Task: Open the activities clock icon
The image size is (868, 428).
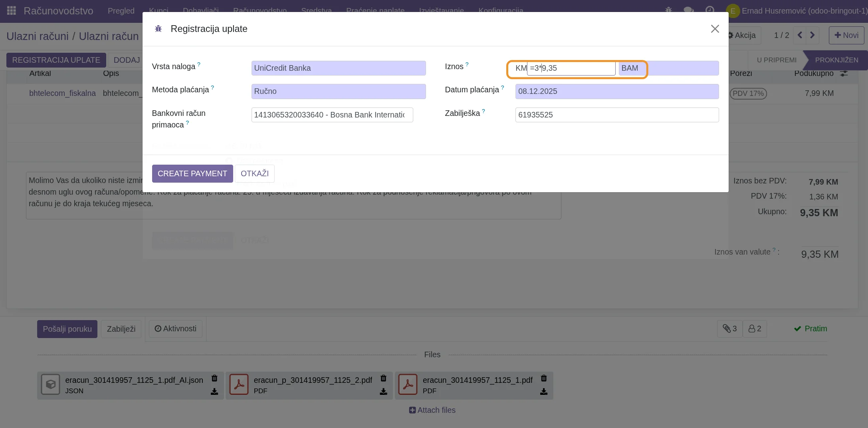Action: 709,11
